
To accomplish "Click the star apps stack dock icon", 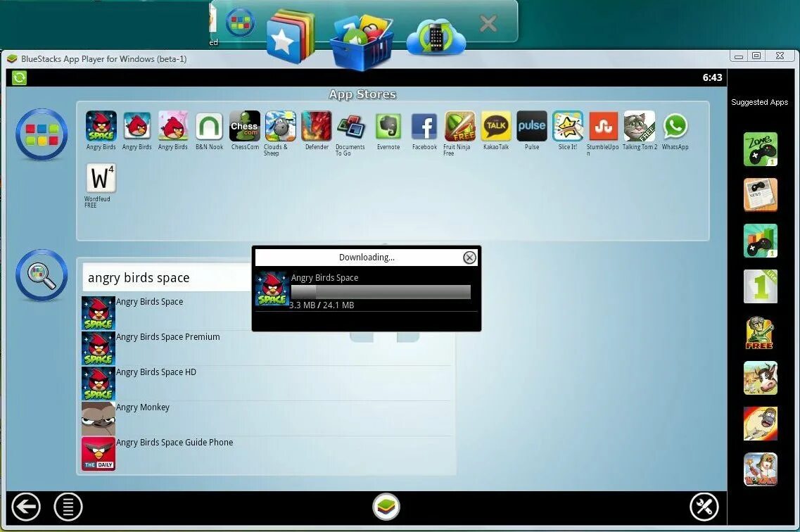I will pyautogui.click(x=291, y=36).
